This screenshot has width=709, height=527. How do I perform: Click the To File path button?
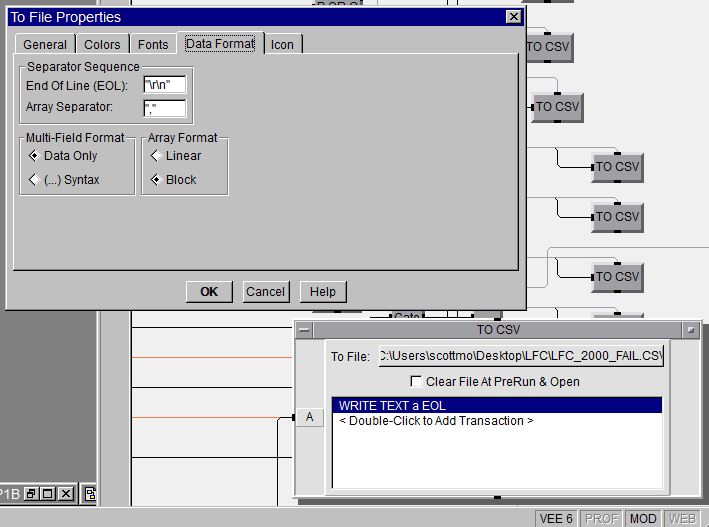[x=520, y=356]
